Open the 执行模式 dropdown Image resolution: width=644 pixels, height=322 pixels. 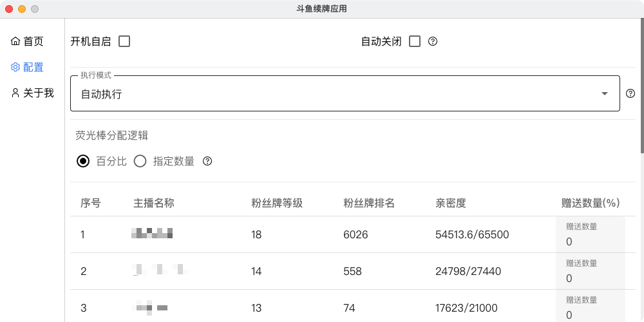345,93
